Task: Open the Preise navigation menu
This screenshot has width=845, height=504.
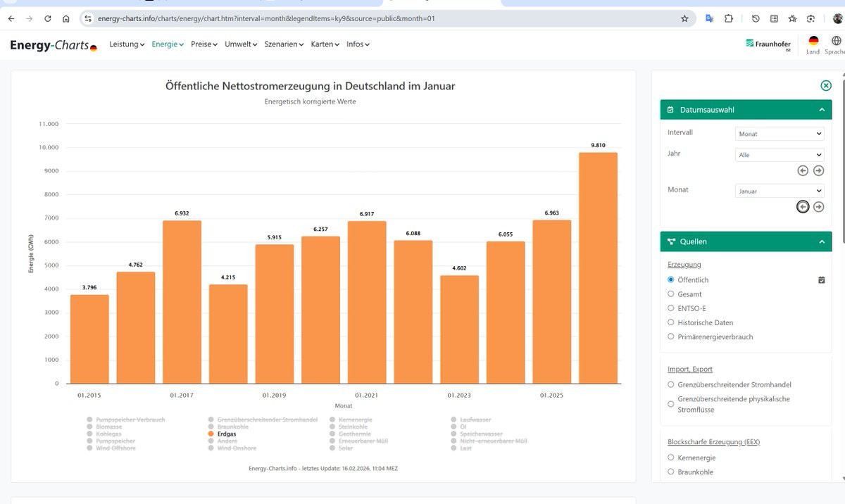Action: pos(204,44)
